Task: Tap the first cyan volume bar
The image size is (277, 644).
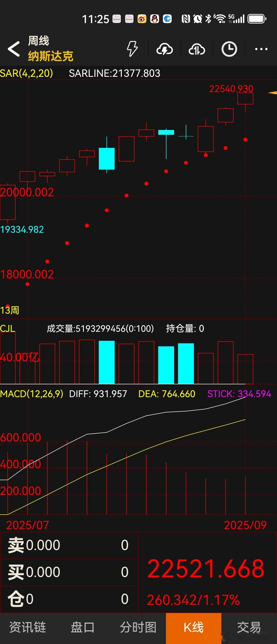Action: pos(107,362)
